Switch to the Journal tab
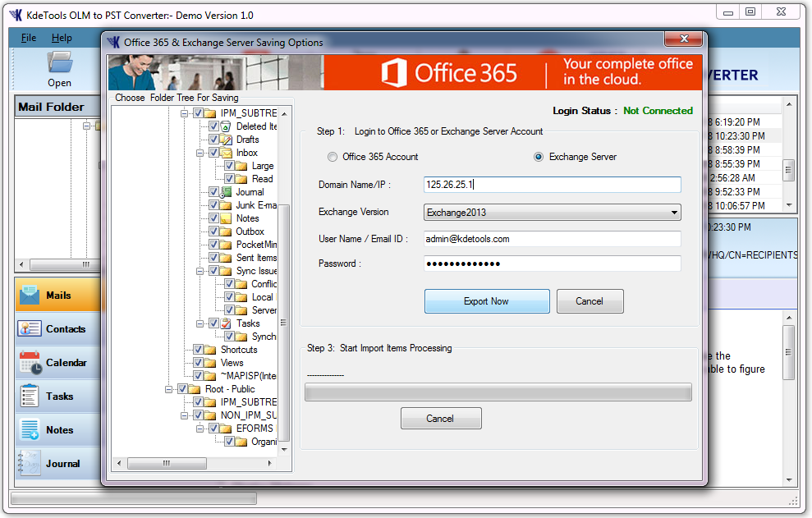 58,463
